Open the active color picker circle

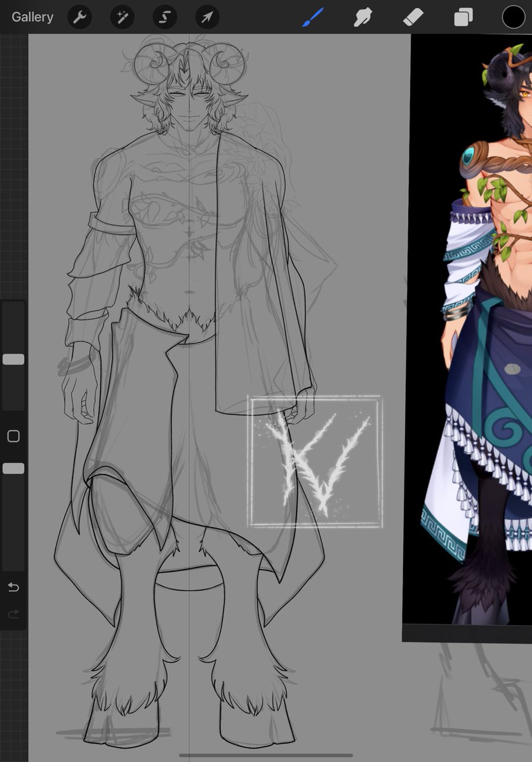click(514, 17)
